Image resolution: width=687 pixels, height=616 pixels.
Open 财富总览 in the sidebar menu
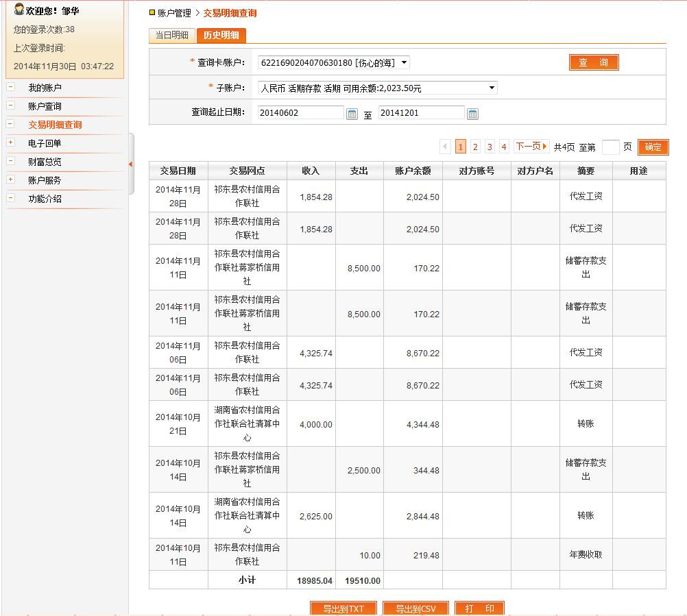[45, 162]
